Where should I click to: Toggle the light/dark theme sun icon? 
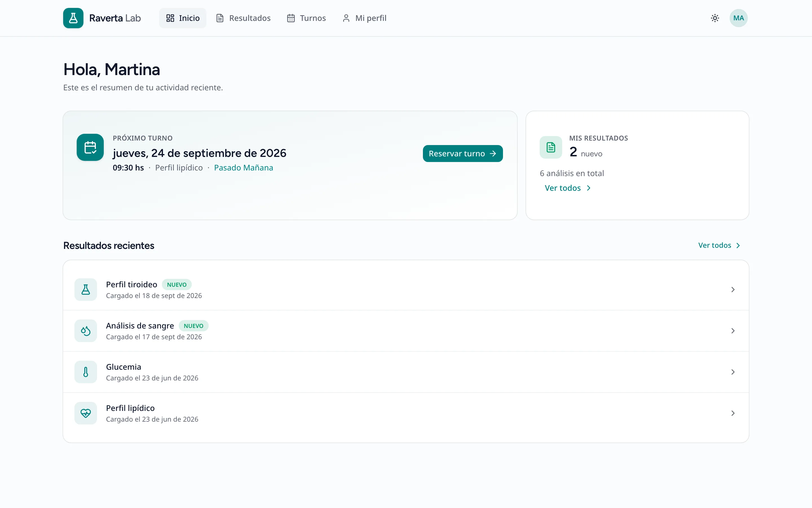715,18
